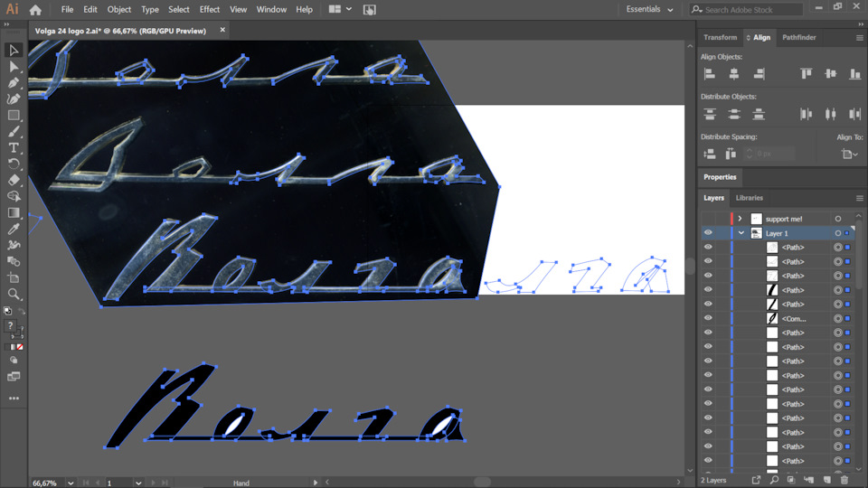Select the Type tool
Image resolution: width=868 pixels, height=488 pixels.
(x=14, y=147)
